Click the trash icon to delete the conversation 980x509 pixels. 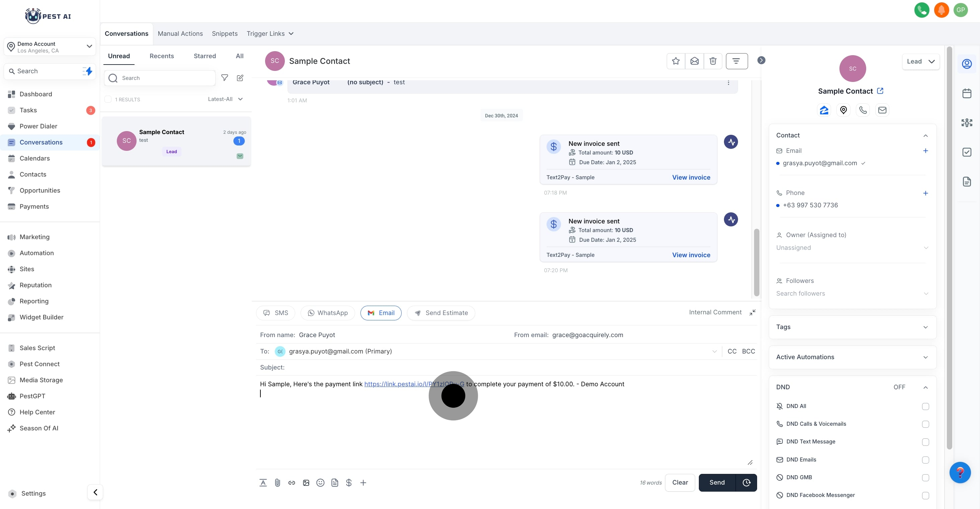tap(713, 61)
